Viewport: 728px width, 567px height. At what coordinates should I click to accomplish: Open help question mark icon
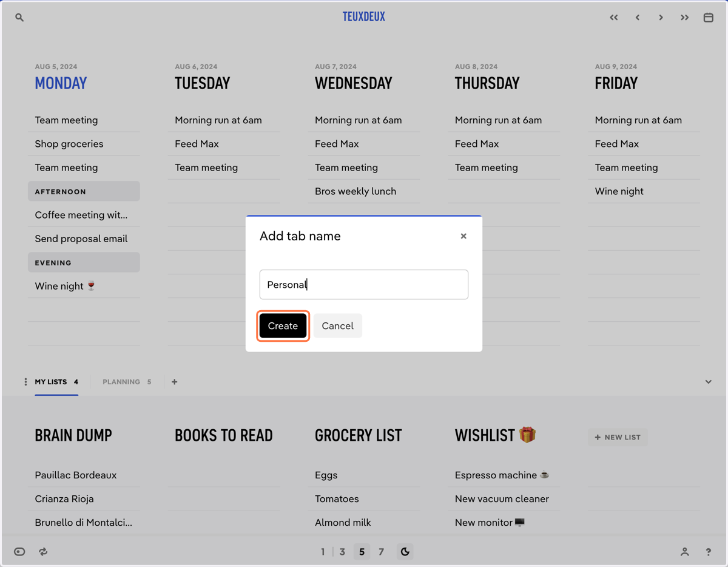(708, 552)
